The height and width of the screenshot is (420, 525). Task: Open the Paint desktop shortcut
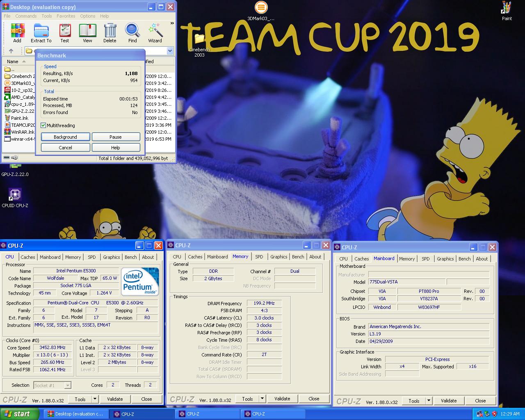(507, 11)
